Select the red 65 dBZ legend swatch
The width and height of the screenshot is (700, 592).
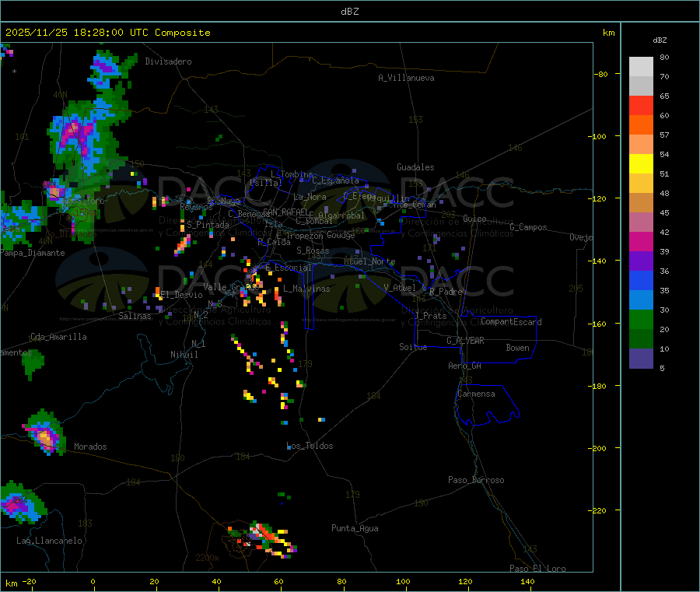tap(641, 105)
